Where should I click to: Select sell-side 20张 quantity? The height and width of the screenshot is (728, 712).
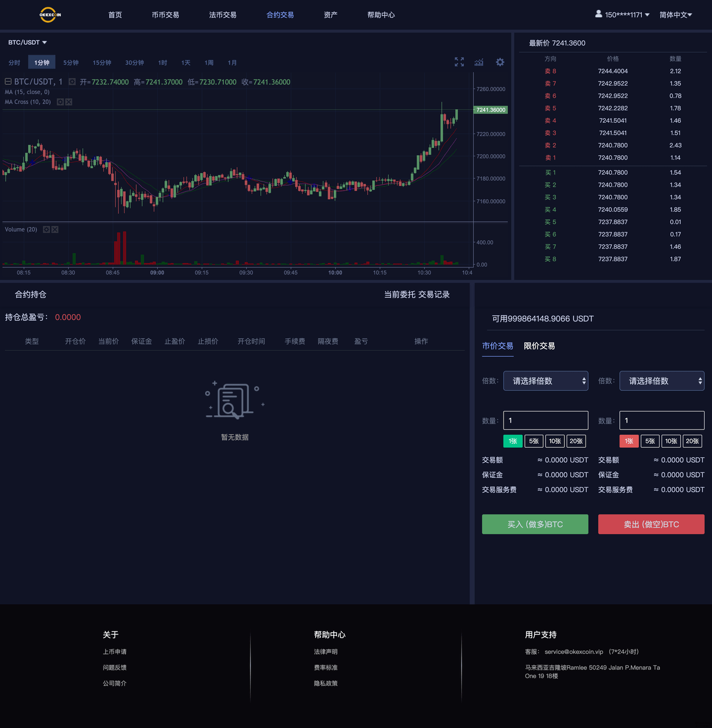[692, 441]
